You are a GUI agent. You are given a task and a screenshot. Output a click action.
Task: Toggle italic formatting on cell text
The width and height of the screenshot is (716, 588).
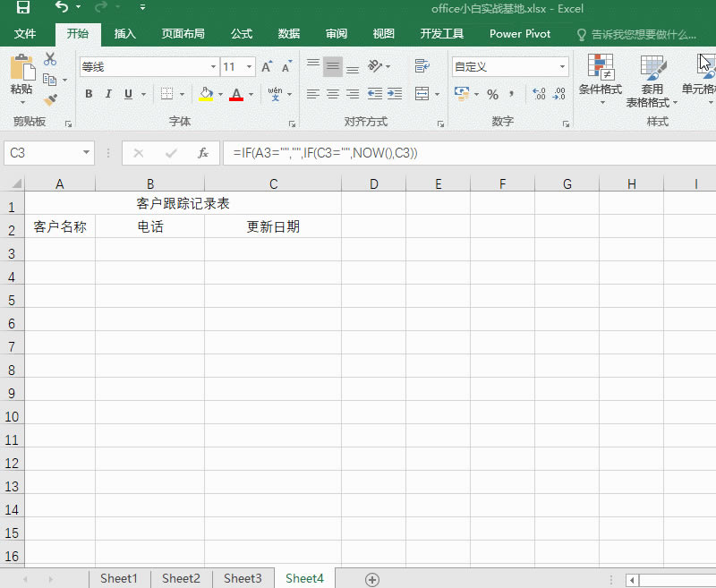coord(107,93)
